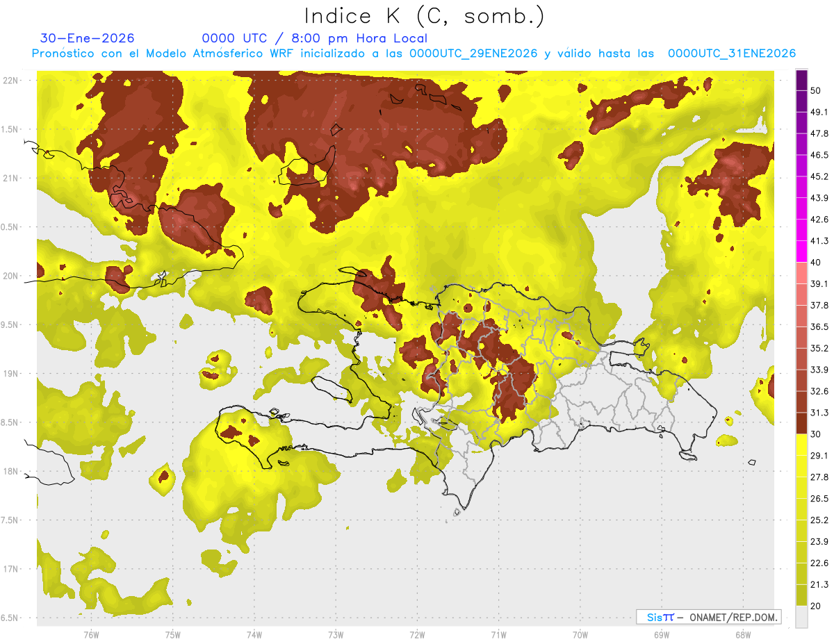834x644 pixels.
Task: Click the colorbar label "43.9"
Action: coord(819,198)
